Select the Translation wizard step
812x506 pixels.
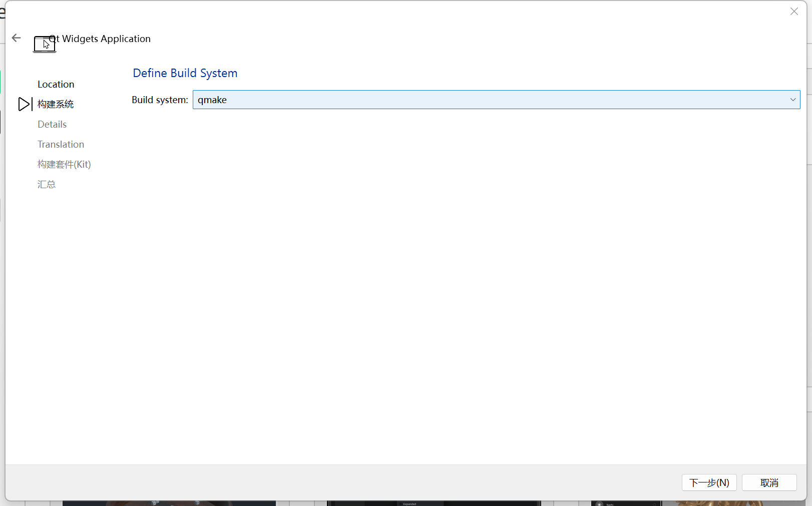pyautogui.click(x=61, y=144)
